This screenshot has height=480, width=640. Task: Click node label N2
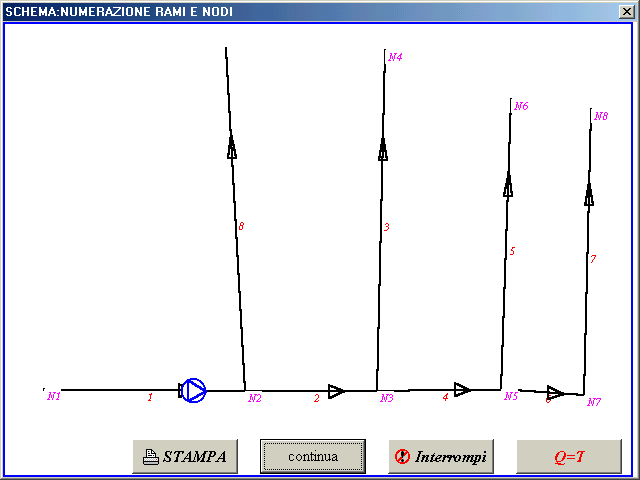point(255,398)
